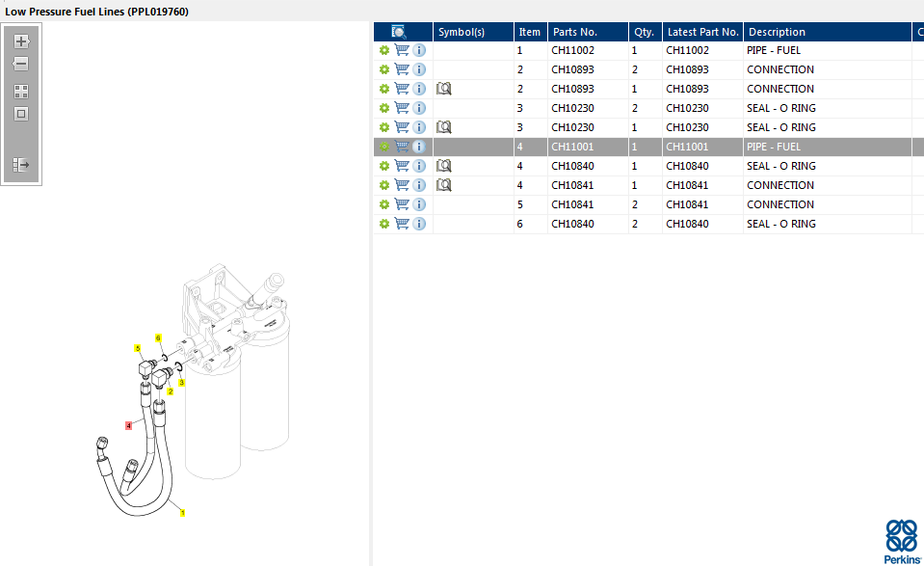Image resolution: width=924 pixels, height=566 pixels.
Task: Click Low Pressure Fuel Lines (PPL019760) title
Action: click(x=96, y=12)
